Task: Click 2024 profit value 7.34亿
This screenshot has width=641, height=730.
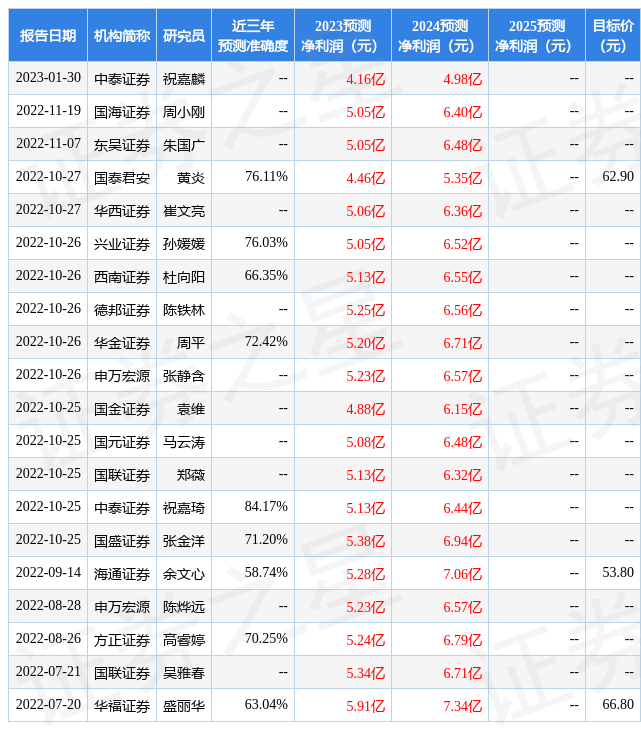Action: tap(462, 706)
